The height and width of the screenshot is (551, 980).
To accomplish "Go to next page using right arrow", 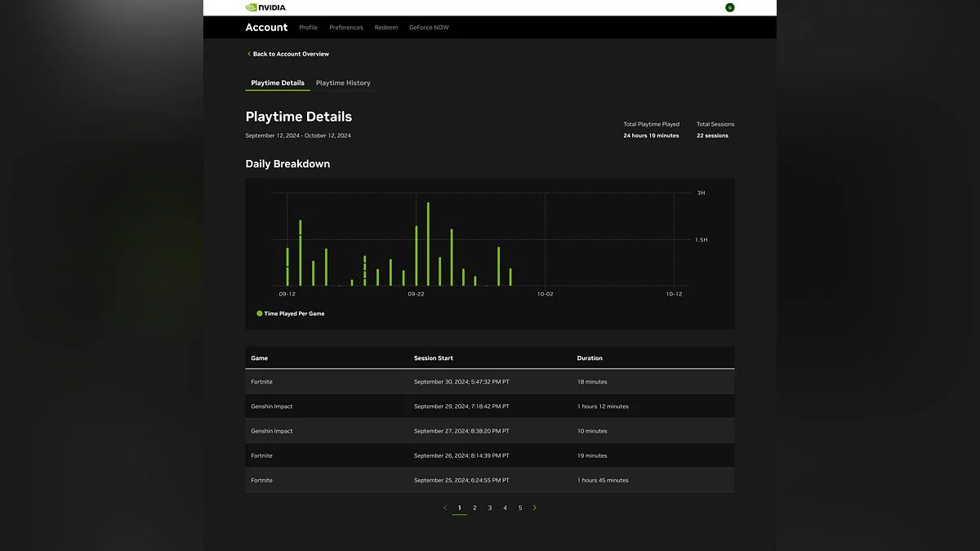I will tap(535, 508).
